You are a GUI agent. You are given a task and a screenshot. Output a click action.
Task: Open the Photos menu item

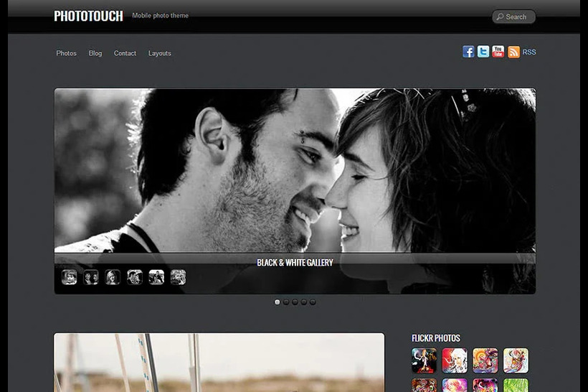point(66,53)
